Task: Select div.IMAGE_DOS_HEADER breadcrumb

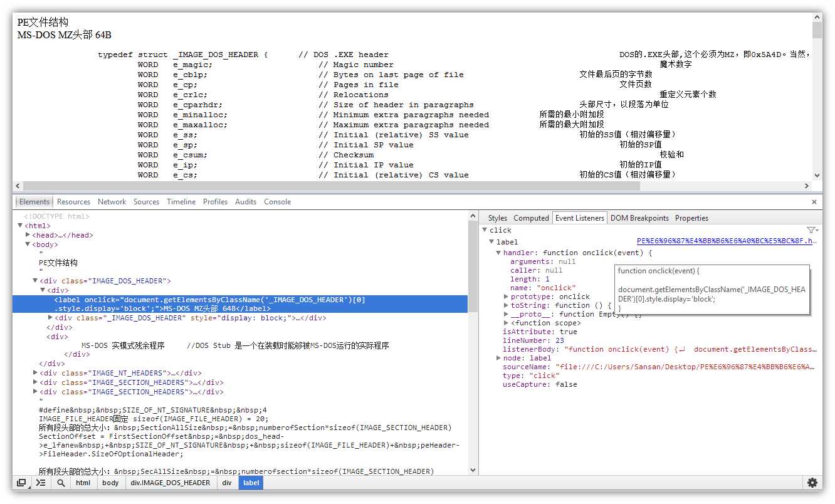Action: (x=171, y=483)
